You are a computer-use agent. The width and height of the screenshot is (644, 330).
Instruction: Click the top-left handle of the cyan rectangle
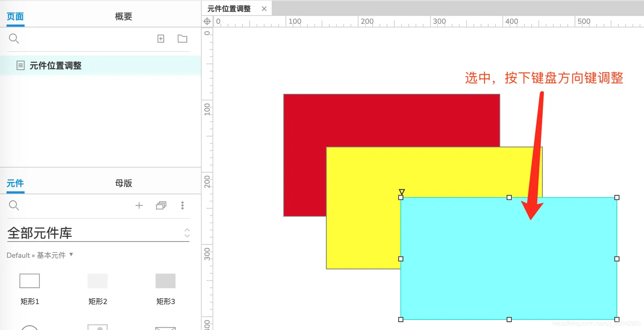tap(401, 198)
